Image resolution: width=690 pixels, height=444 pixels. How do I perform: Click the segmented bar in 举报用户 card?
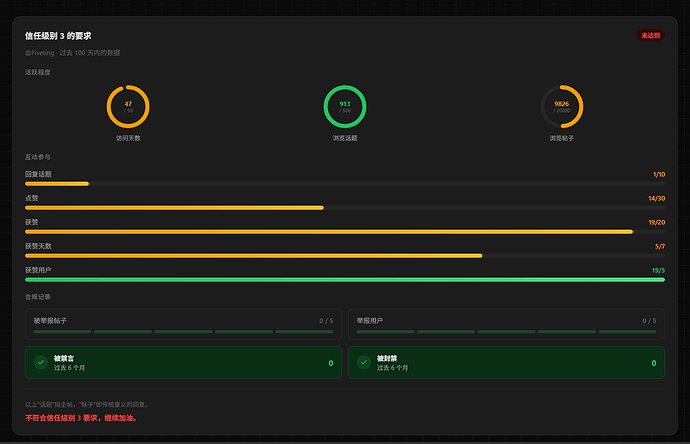click(x=506, y=332)
